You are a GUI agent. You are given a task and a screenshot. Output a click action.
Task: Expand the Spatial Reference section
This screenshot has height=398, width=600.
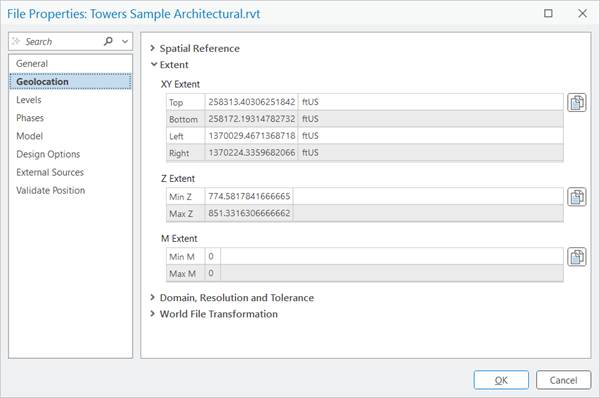(x=152, y=48)
